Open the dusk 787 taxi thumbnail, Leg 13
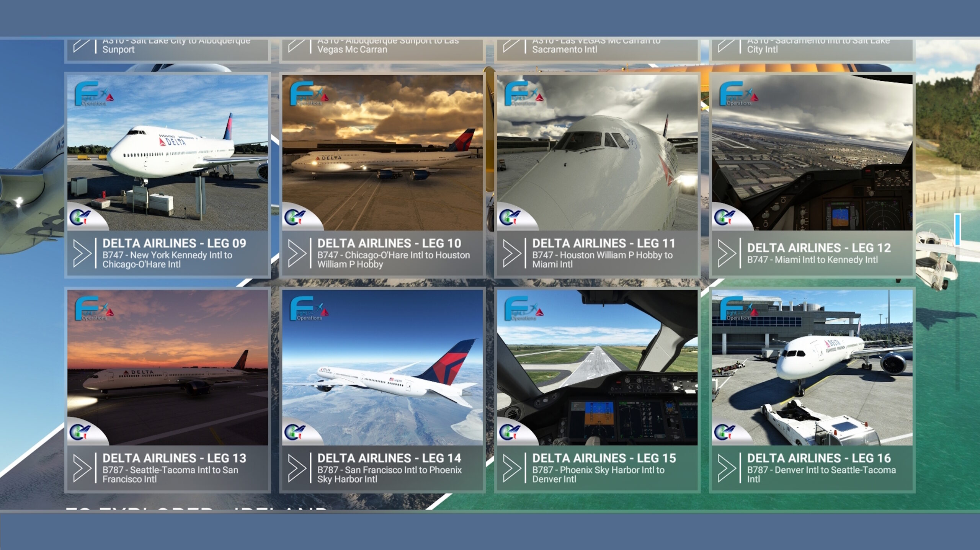The height and width of the screenshot is (550, 980). click(x=168, y=367)
